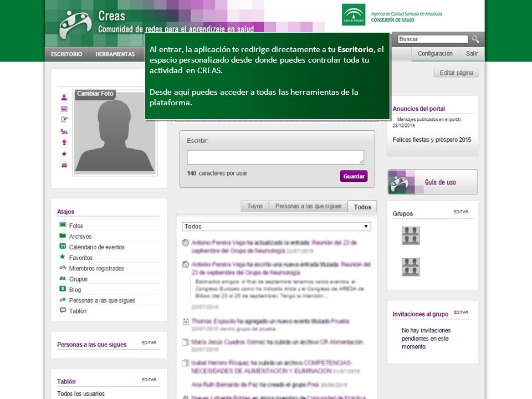Click the purple image gallery icon beside photo

coord(64,109)
